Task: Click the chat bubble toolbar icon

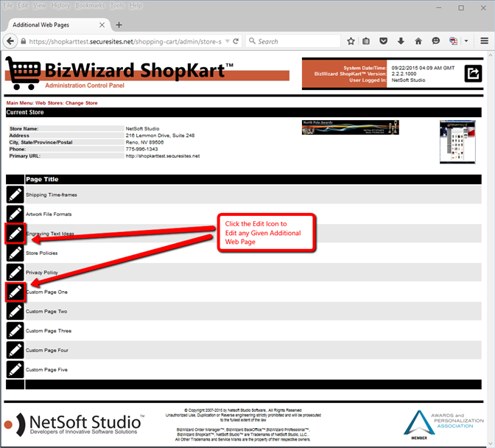Action: coord(435,41)
